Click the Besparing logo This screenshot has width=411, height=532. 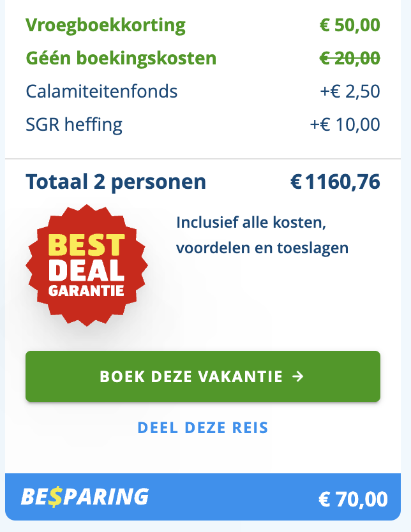pos(85,497)
